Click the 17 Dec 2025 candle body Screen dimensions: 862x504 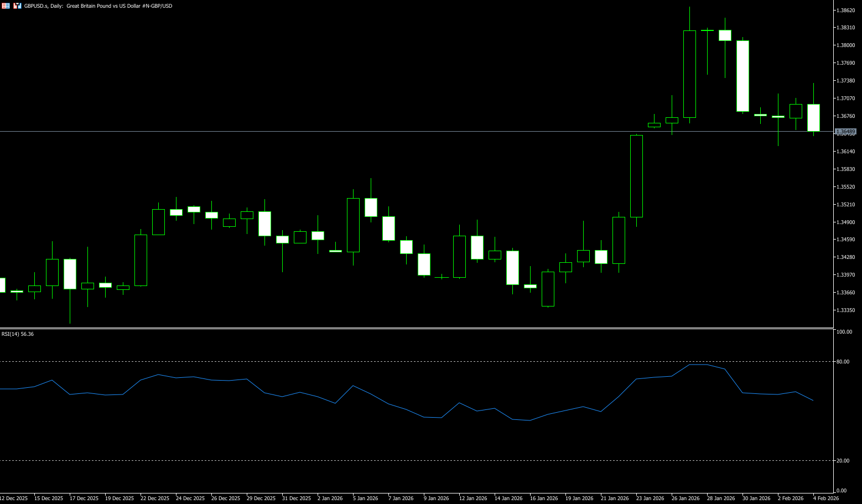click(x=70, y=274)
